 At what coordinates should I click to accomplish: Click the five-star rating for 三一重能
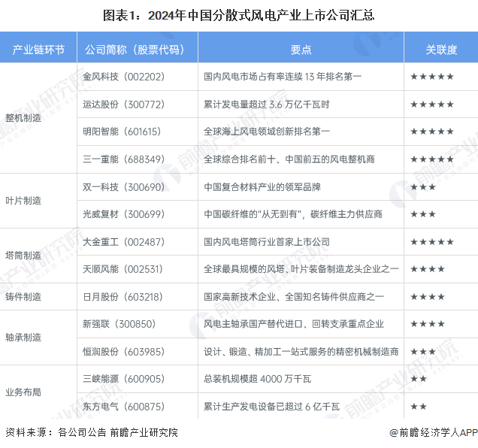tap(432, 159)
